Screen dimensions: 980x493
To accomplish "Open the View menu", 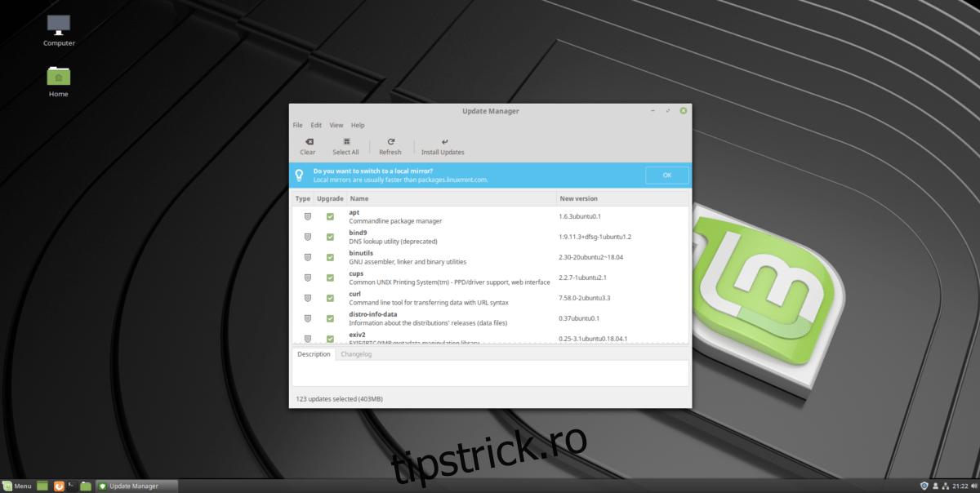I will 336,125.
